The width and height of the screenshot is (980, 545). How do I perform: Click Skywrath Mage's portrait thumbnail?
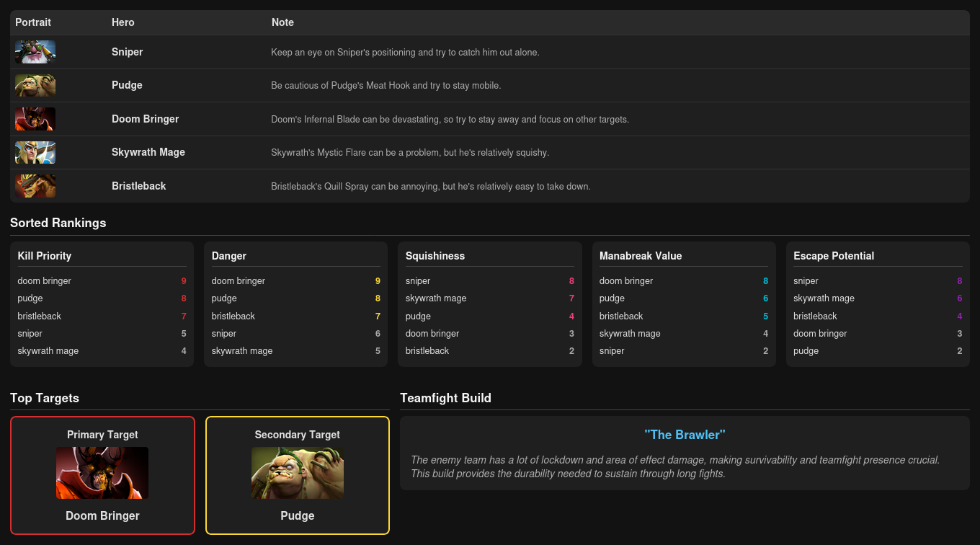(x=35, y=152)
